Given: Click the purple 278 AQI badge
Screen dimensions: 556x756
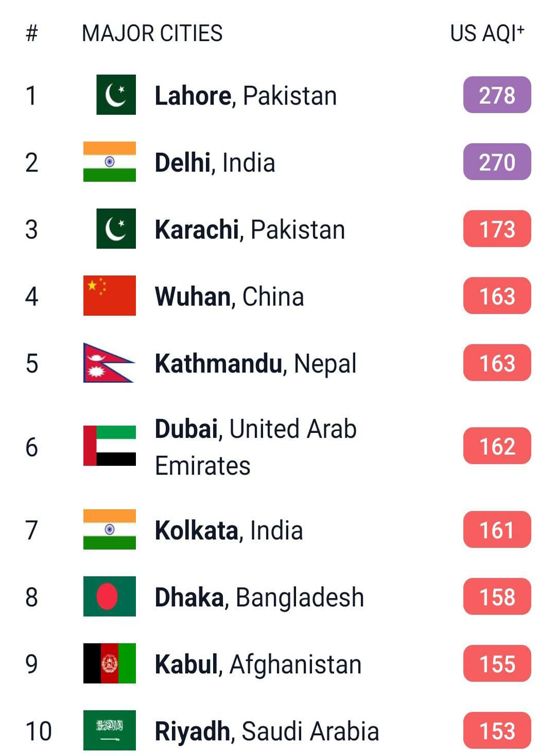Looking at the screenshot, I should coord(497,95).
